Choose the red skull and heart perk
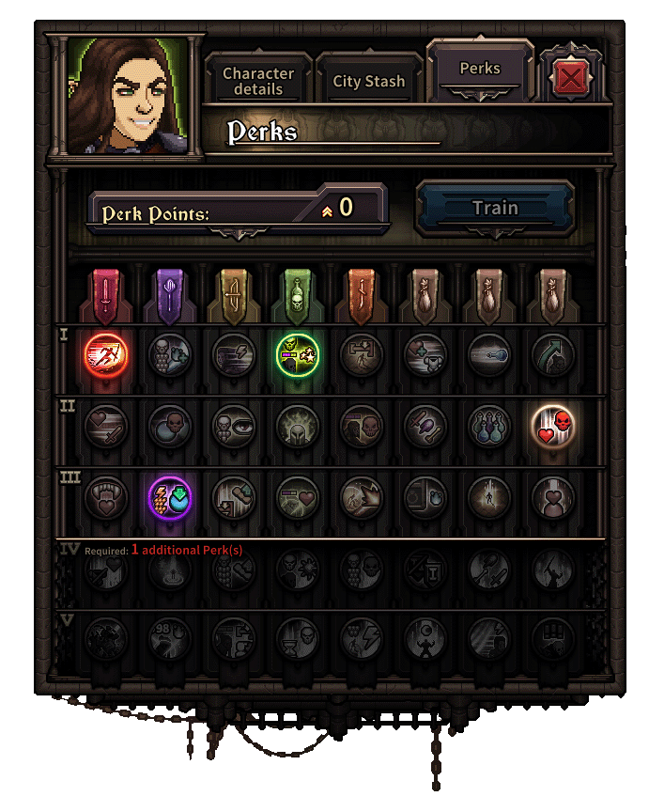The image size is (649, 812). click(x=553, y=426)
